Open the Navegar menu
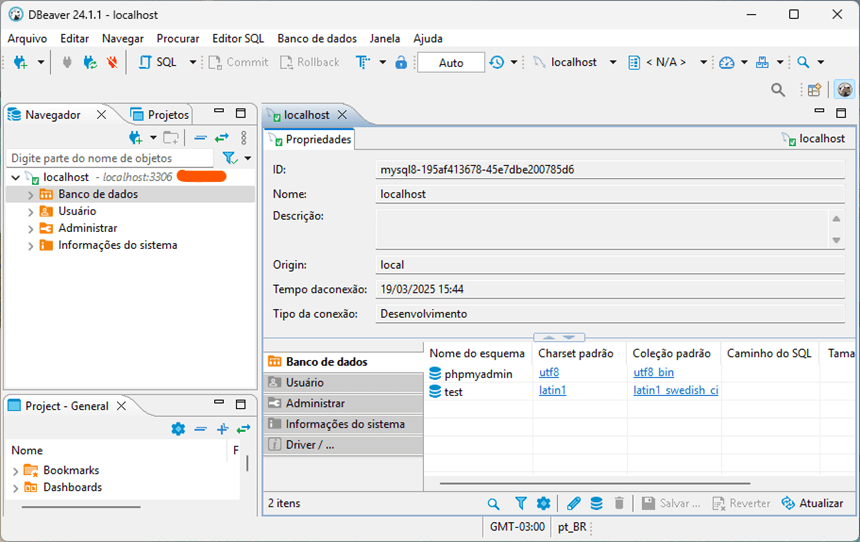This screenshot has width=860, height=542. pyautogui.click(x=122, y=38)
